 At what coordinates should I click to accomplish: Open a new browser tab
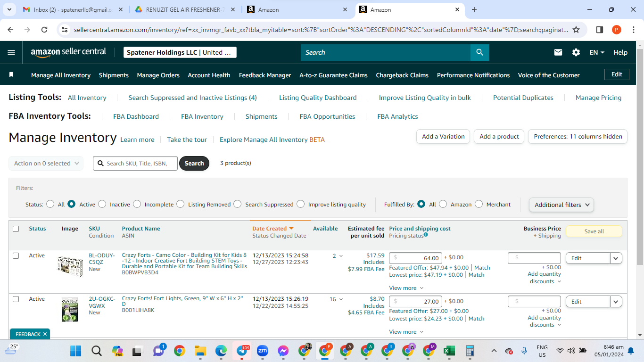[474, 9]
